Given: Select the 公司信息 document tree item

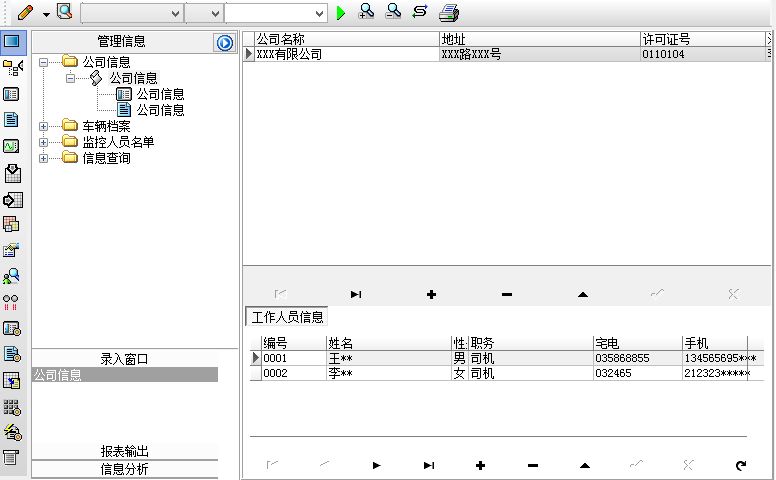Looking at the screenshot, I should coord(160,110).
